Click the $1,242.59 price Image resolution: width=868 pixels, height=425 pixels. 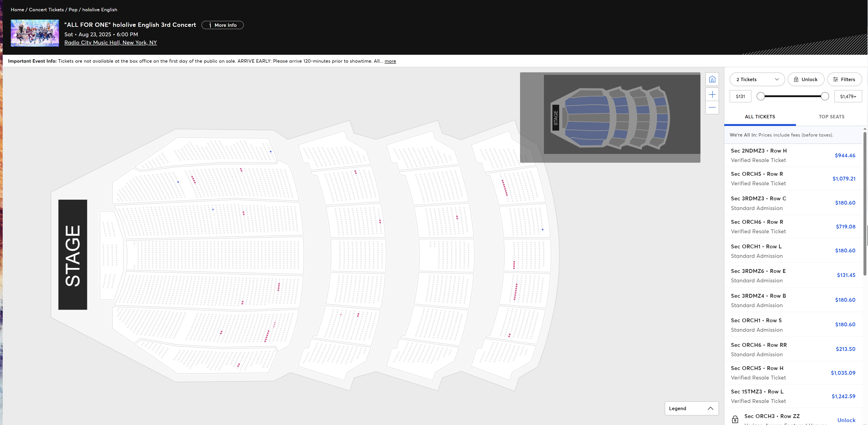coord(843,396)
